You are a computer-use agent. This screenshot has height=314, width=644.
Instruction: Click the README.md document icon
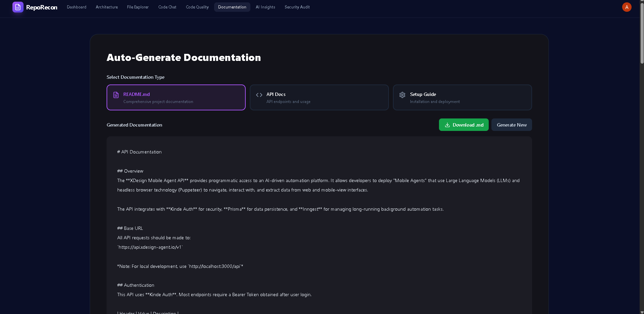(x=116, y=95)
